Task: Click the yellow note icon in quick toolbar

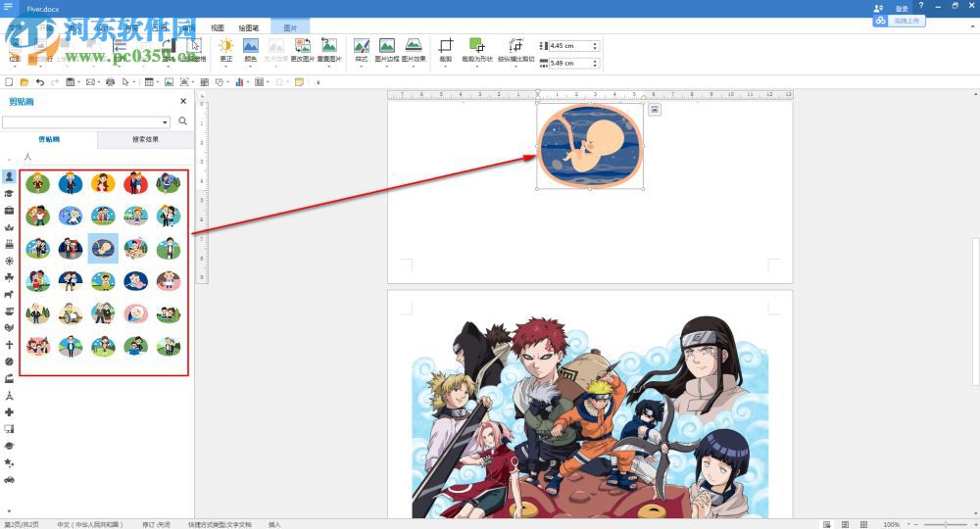Action: coord(299,82)
